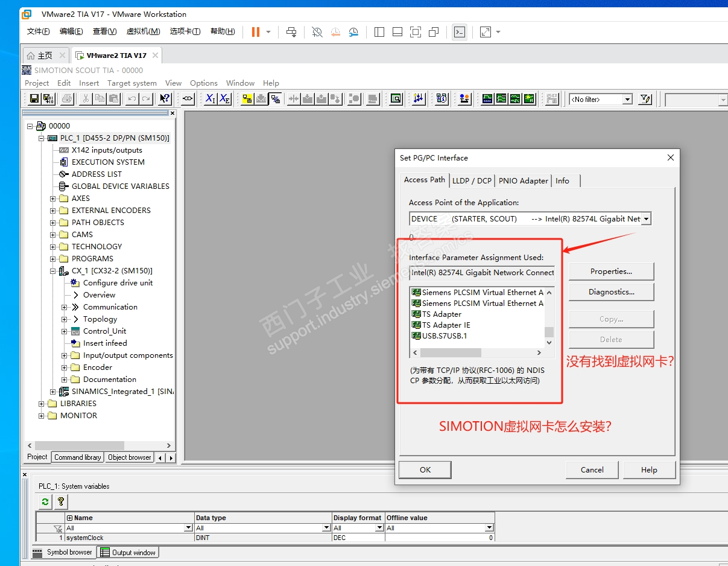Viewport: 728px width, 566px height.
Task: Click the device info toolbar icon
Action: [442, 99]
